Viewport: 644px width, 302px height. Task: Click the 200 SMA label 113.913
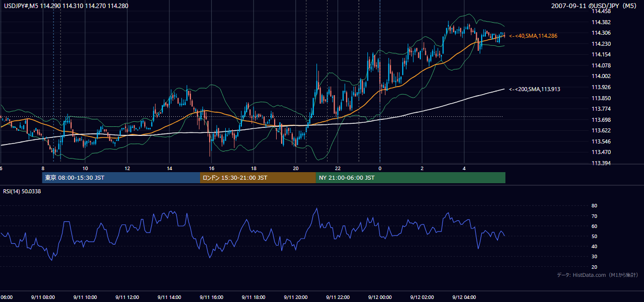pos(535,89)
